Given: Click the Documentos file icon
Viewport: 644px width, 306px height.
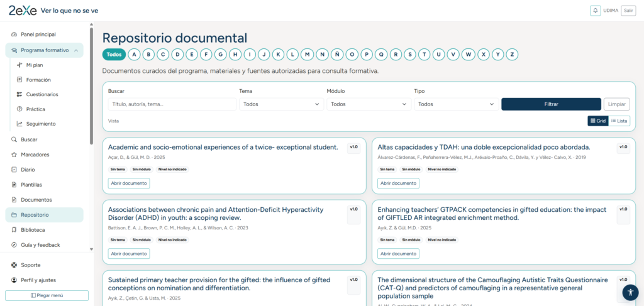Looking at the screenshot, I should click(x=14, y=200).
